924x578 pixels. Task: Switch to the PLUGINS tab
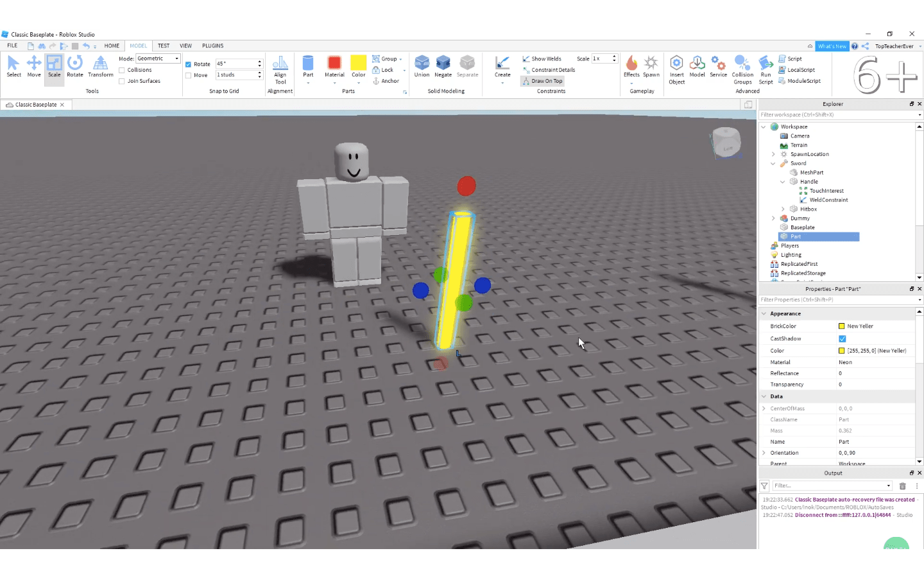click(212, 46)
